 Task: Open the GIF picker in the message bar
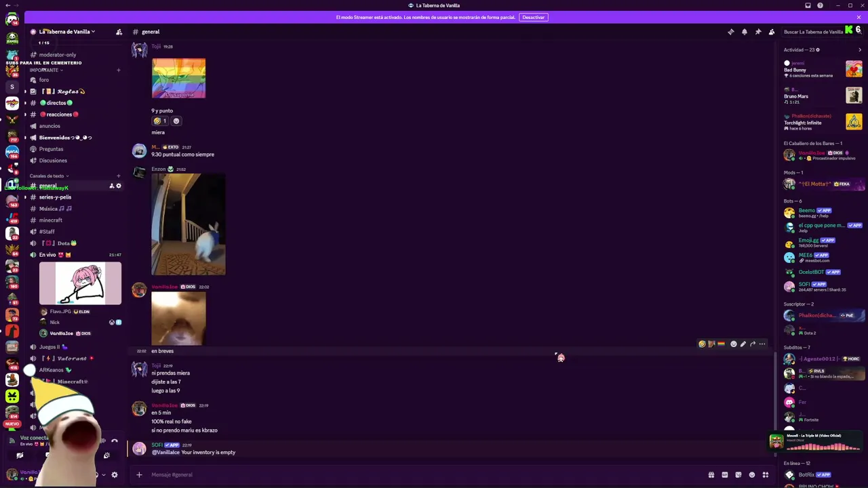(x=725, y=474)
